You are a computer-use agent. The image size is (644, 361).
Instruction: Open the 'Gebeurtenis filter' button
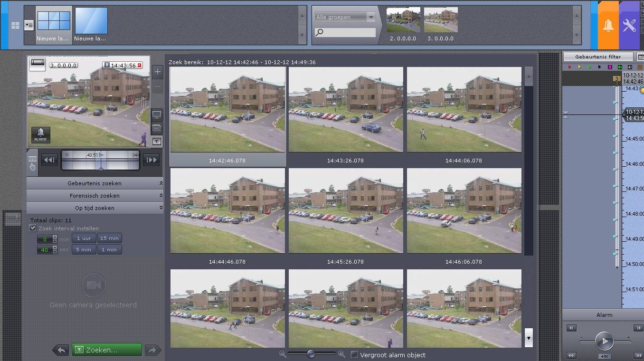tap(598, 57)
